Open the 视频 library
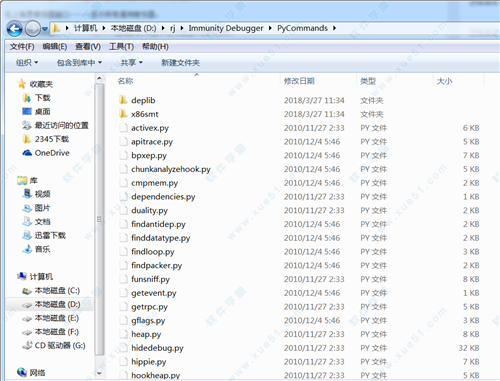The height and width of the screenshot is (381, 500). [37, 194]
